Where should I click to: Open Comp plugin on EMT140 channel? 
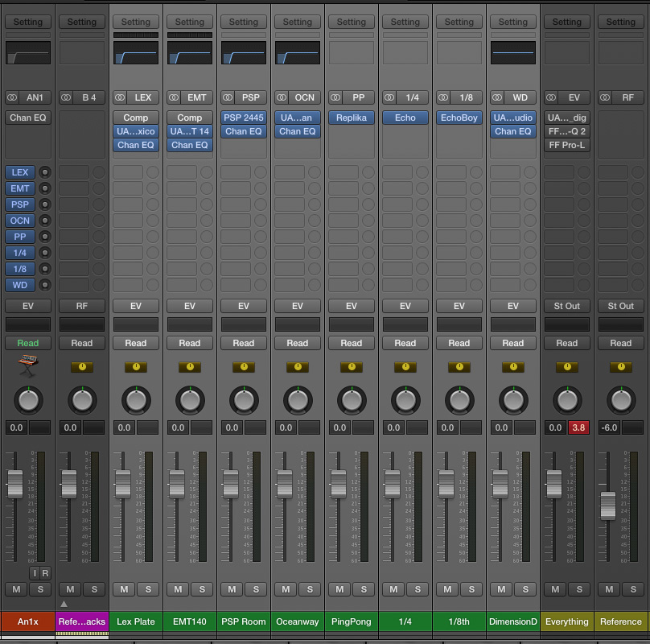click(x=190, y=118)
